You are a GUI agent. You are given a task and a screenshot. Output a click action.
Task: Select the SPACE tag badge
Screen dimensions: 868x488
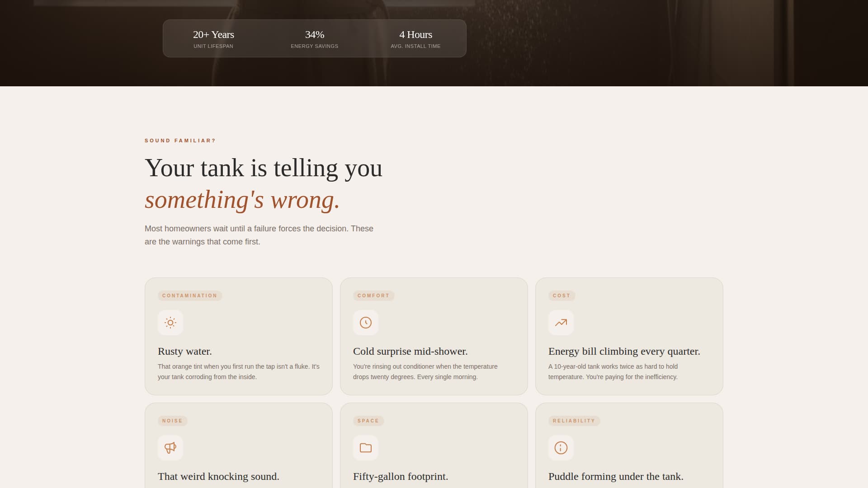tap(368, 421)
